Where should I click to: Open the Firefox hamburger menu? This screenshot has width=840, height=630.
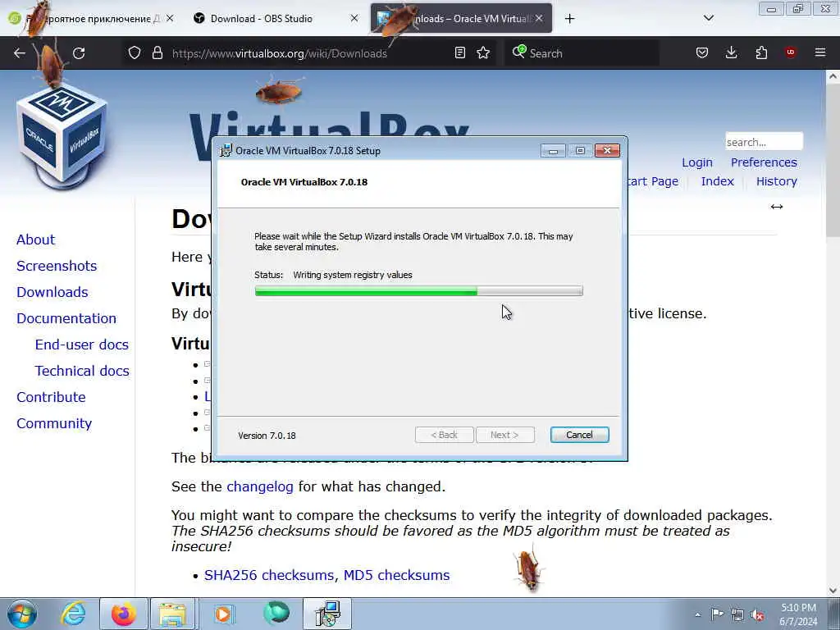point(820,52)
